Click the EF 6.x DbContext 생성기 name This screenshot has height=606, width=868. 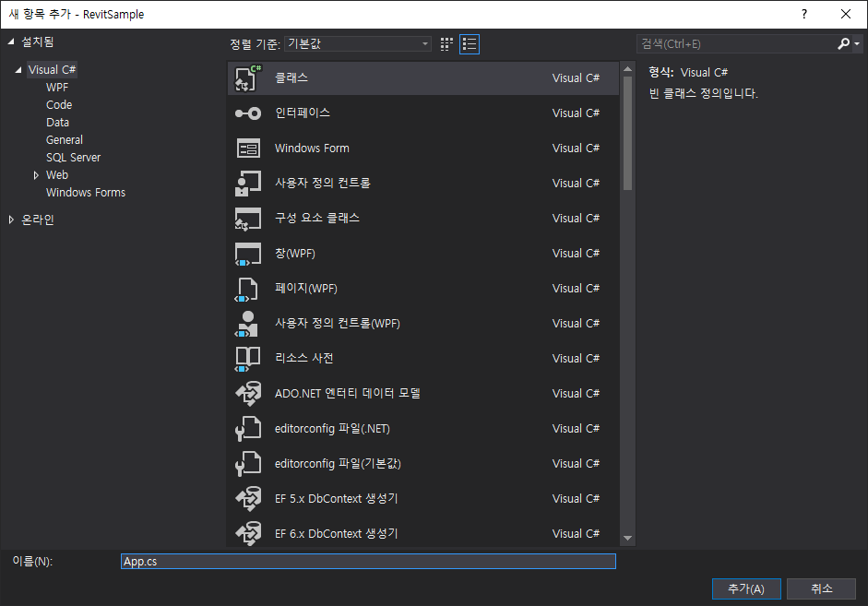(337, 534)
